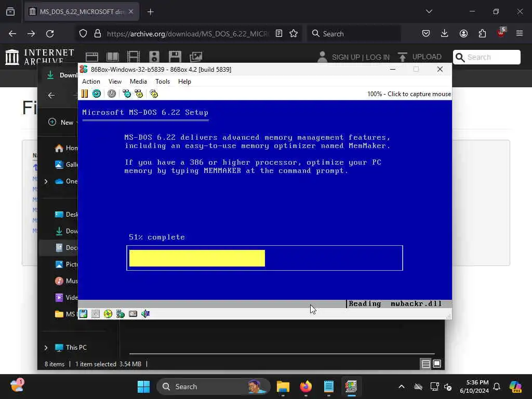532x399 pixels.
Task: Open the Firefox hamburger menu
Action: 520,33
